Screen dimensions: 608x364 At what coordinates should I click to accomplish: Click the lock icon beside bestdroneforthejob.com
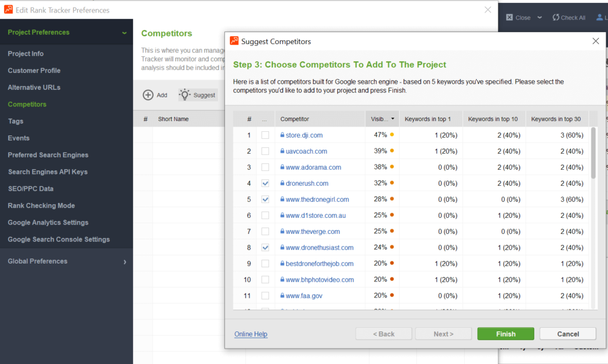282,264
